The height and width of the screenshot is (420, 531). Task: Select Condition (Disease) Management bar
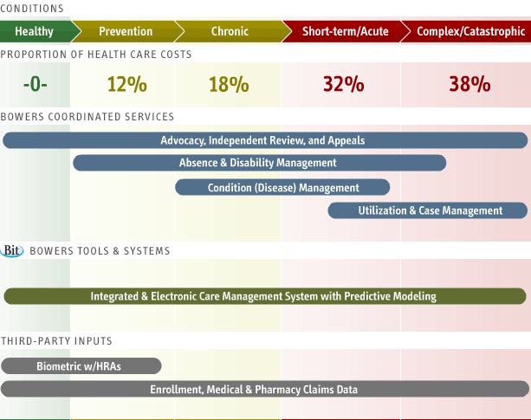click(282, 187)
